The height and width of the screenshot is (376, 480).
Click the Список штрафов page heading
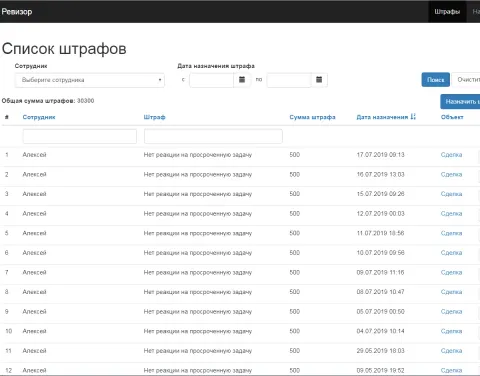pyautogui.click(x=64, y=49)
